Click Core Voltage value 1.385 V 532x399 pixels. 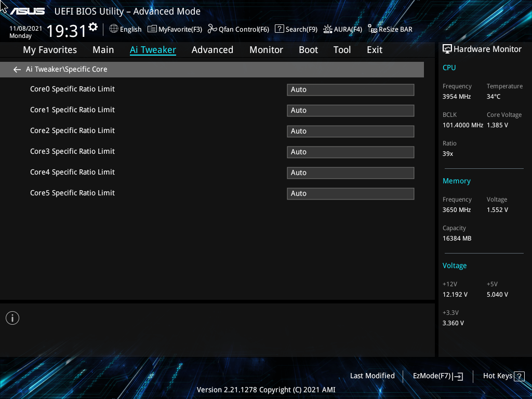tap(497, 125)
